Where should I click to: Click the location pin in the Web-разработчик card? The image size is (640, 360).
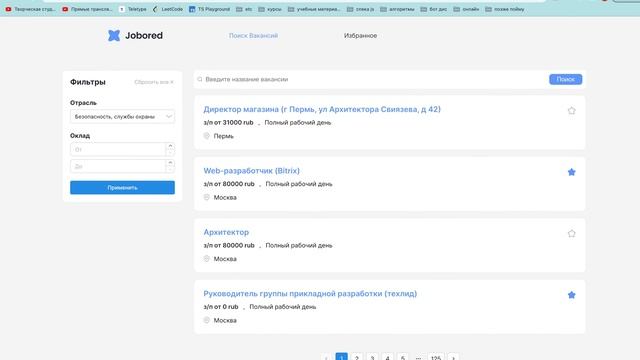point(207,197)
